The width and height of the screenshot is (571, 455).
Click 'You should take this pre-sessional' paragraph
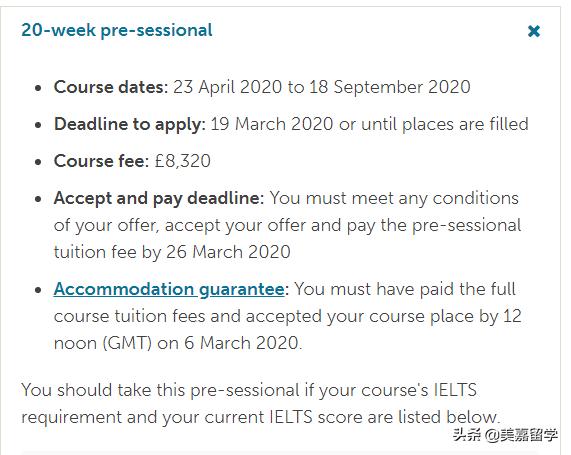261,403
